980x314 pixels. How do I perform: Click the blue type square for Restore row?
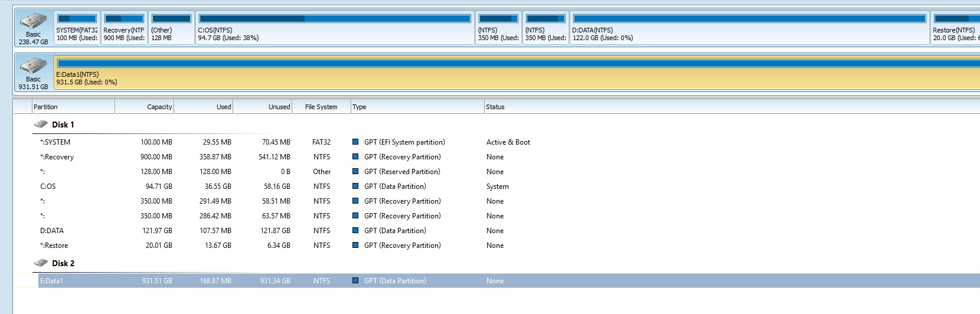[x=355, y=246]
